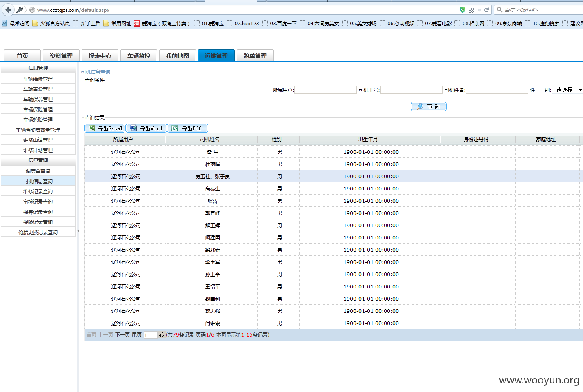Collapse the 信息管理 sidebar section header

pos(38,68)
